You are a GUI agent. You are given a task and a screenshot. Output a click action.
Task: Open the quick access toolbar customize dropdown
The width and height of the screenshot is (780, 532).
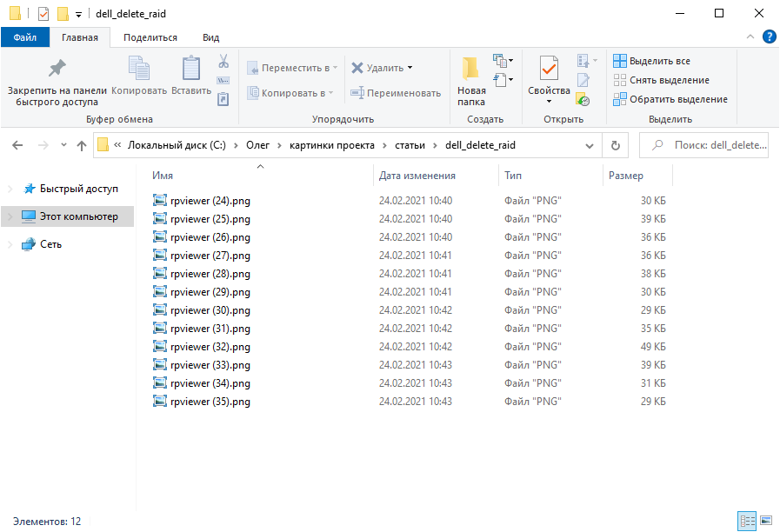click(x=78, y=15)
